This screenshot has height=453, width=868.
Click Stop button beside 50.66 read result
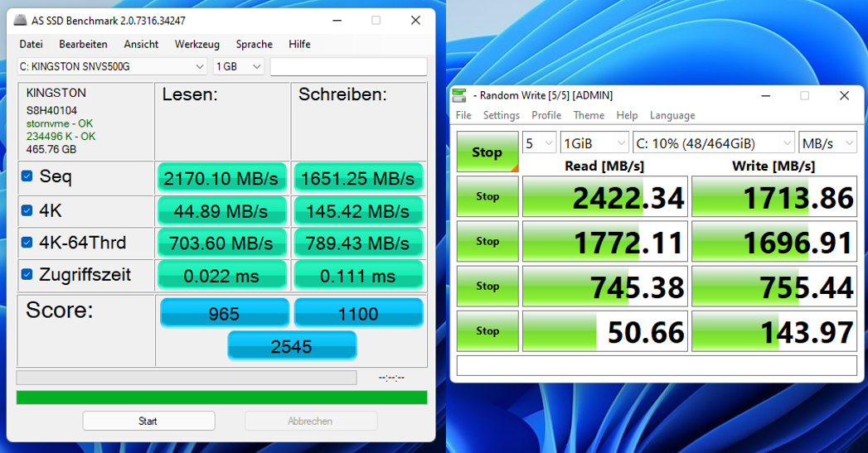(x=487, y=330)
